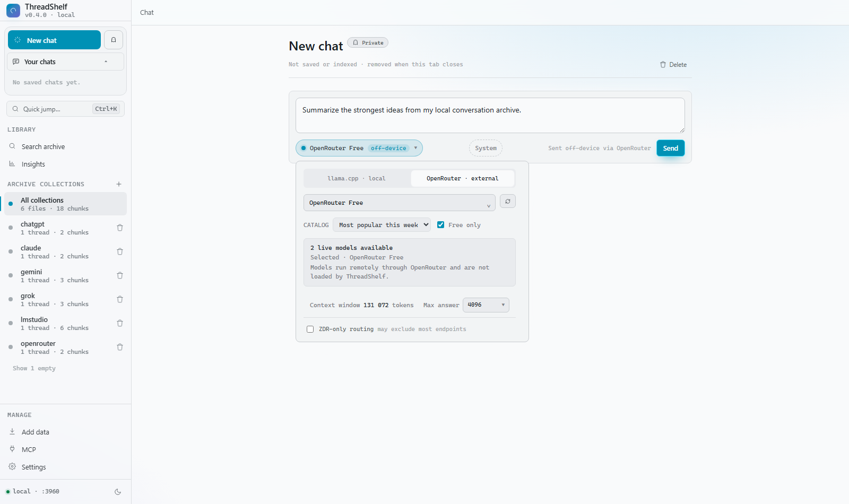Delete this private chat
849x504 pixels.
[673, 64]
